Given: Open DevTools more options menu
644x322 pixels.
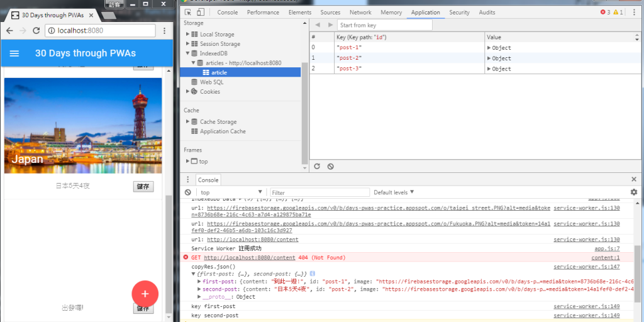Looking at the screenshot, I should coord(635,13).
